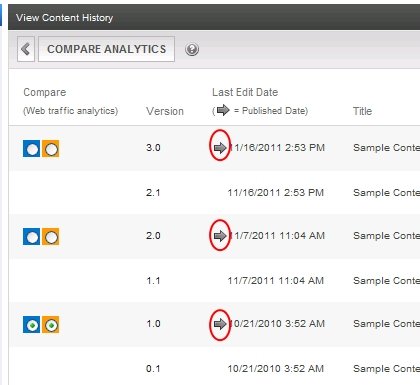Click the Title column header
Image resolution: width=420 pixels, height=385 pixels.
362,111
